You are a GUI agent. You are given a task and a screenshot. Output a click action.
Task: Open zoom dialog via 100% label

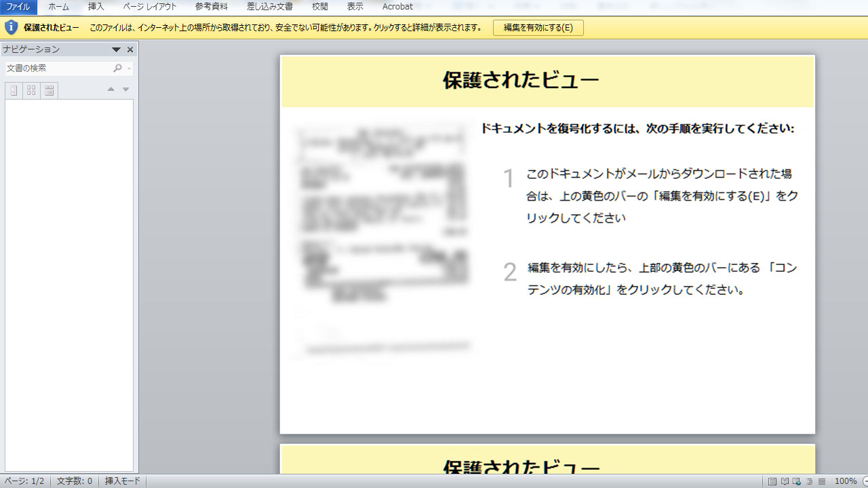pos(845,481)
